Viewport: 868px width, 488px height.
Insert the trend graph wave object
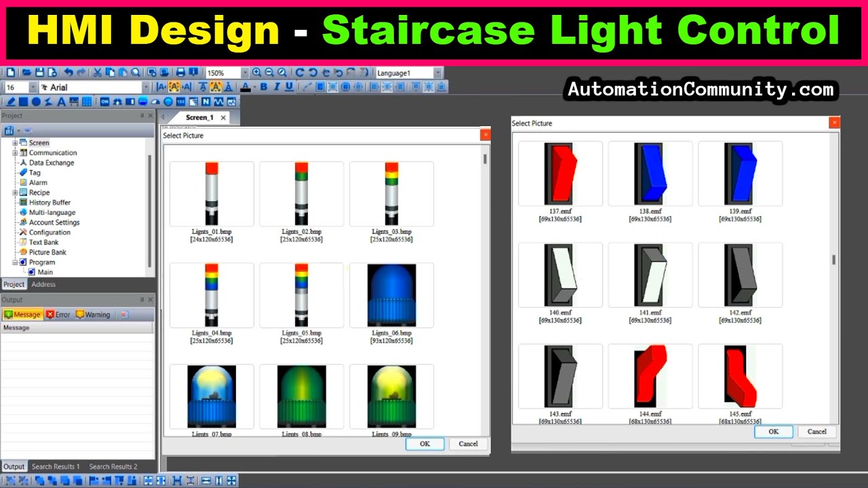218,102
